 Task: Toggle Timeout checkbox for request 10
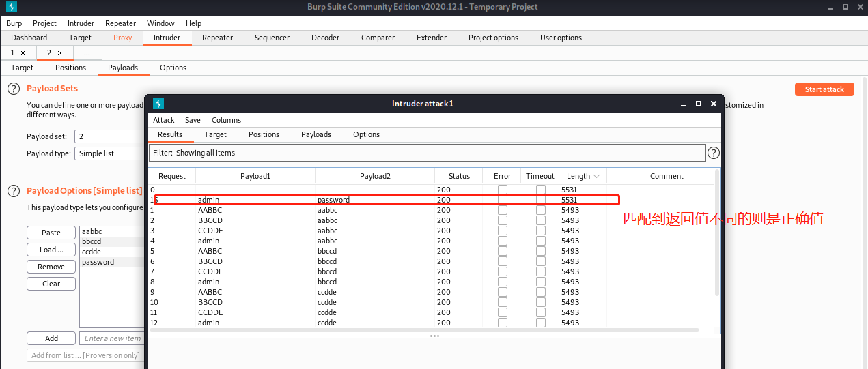point(541,302)
